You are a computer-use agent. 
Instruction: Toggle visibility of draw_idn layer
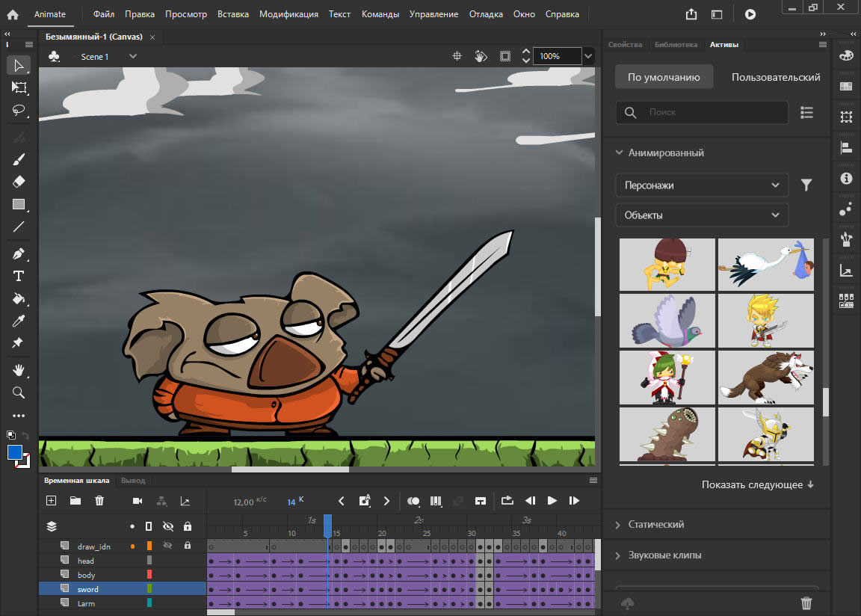(168, 546)
